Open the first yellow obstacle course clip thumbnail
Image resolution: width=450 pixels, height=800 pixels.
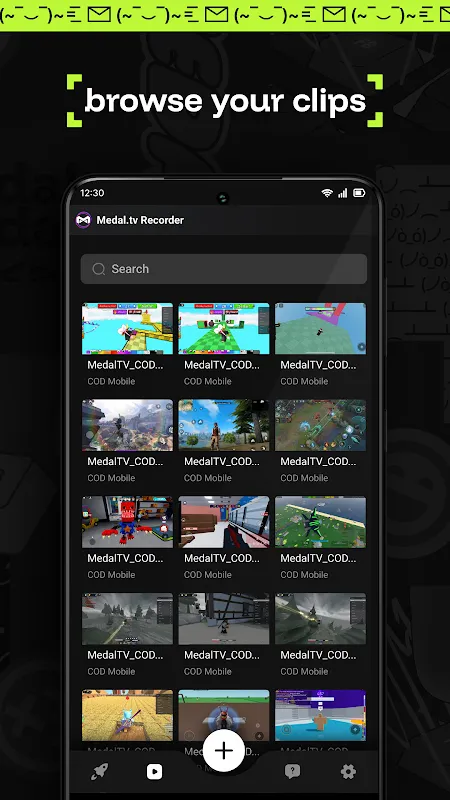click(x=128, y=329)
